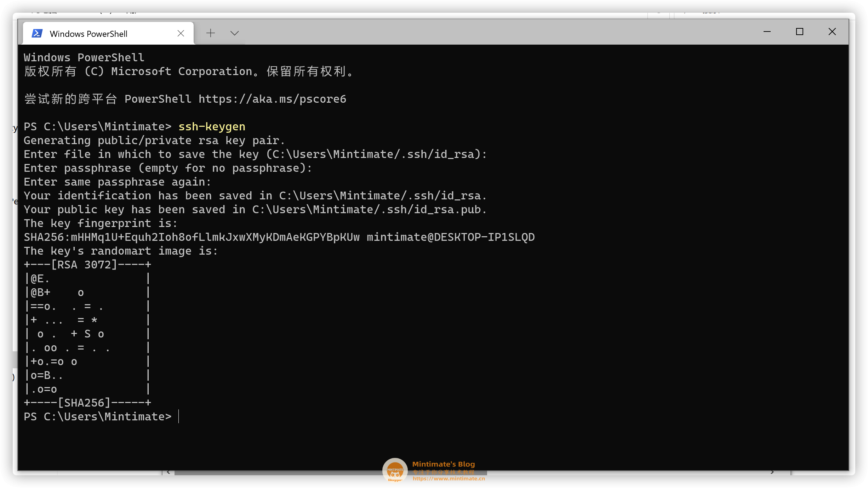This screenshot has width=868, height=488.
Task: Click the SHA256 key fingerprint line
Action: point(191,237)
